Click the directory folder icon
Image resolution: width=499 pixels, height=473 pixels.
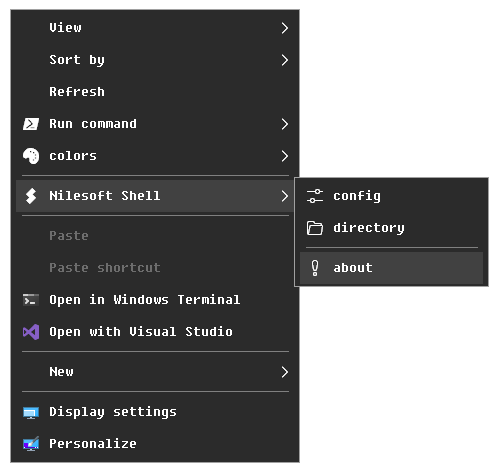[315, 228]
